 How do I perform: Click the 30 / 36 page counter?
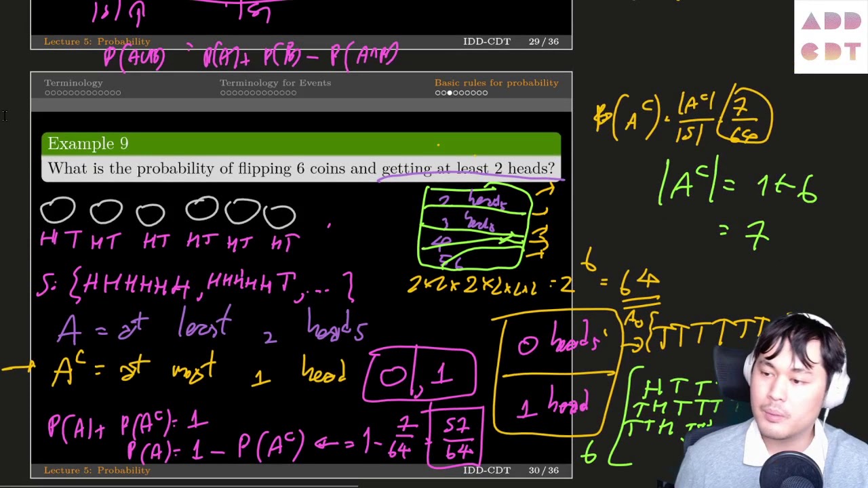tap(544, 470)
